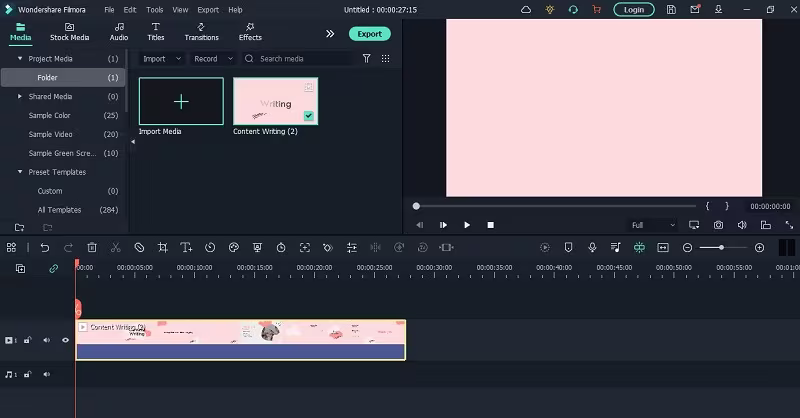800x418 pixels.
Task: Click the cloud icon in title bar
Action: point(526,10)
